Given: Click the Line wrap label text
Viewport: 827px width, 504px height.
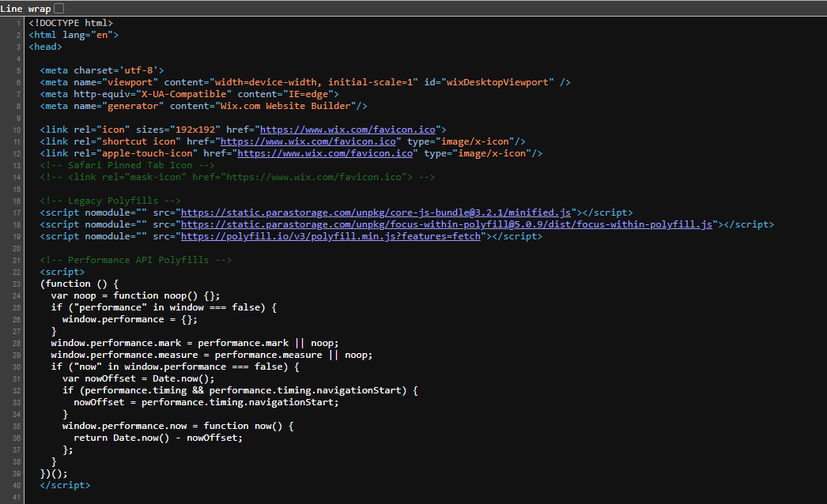Looking at the screenshot, I should point(25,7).
